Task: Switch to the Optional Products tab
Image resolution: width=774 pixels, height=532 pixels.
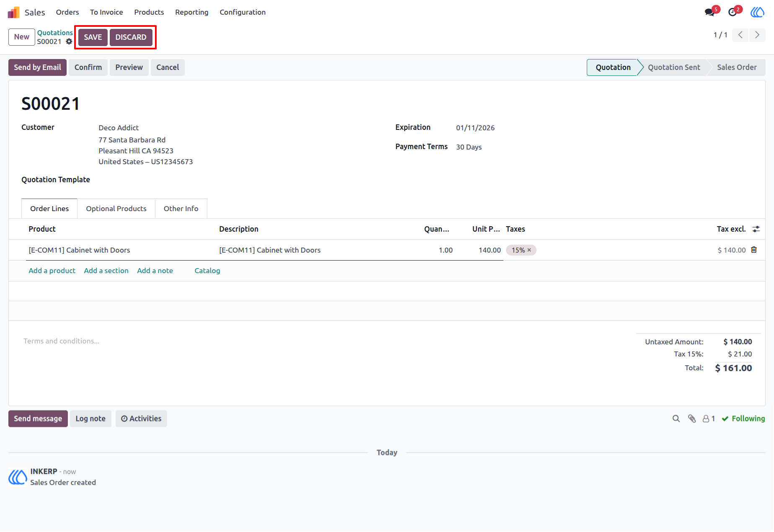Action: (x=116, y=209)
